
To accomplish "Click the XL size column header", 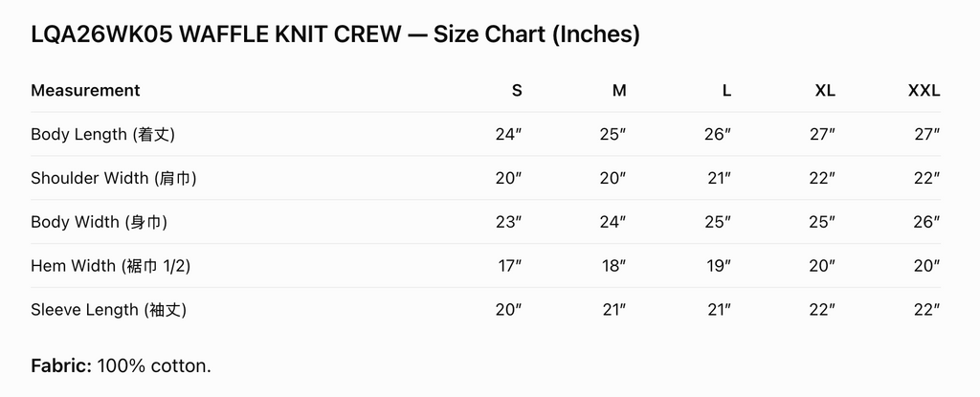I will coord(825,91).
